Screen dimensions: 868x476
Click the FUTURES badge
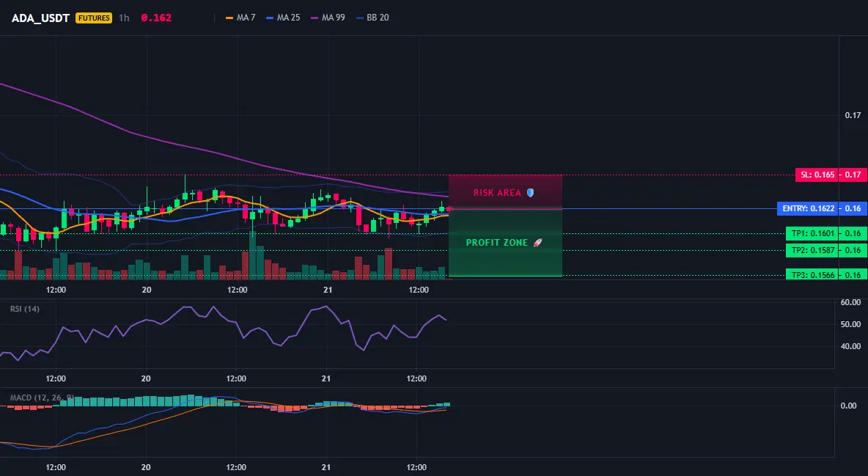[94, 18]
